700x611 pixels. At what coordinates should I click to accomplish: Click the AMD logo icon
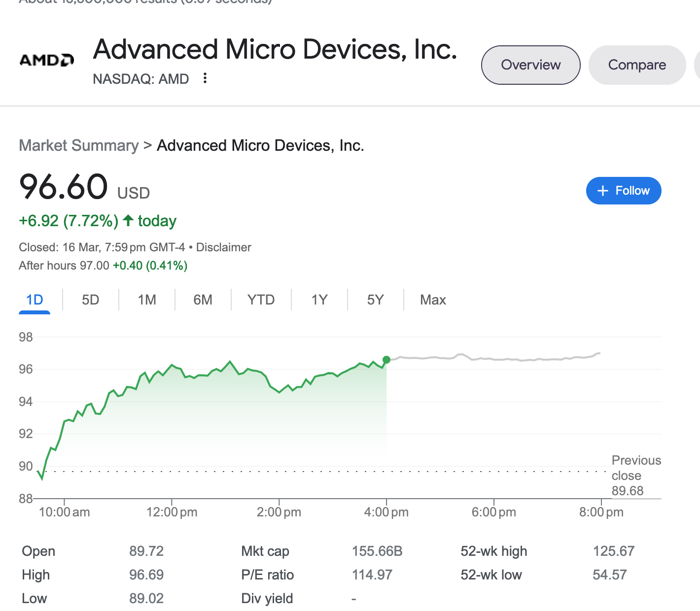pos(47,60)
